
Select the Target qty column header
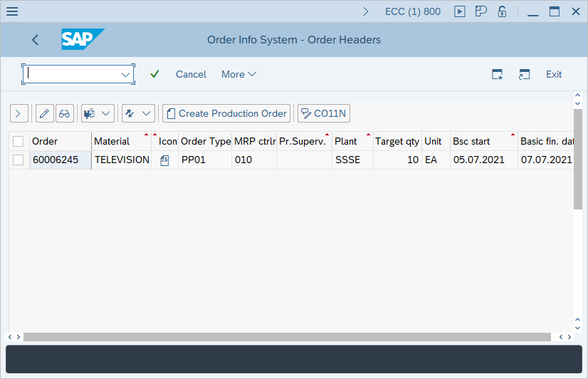click(x=397, y=142)
